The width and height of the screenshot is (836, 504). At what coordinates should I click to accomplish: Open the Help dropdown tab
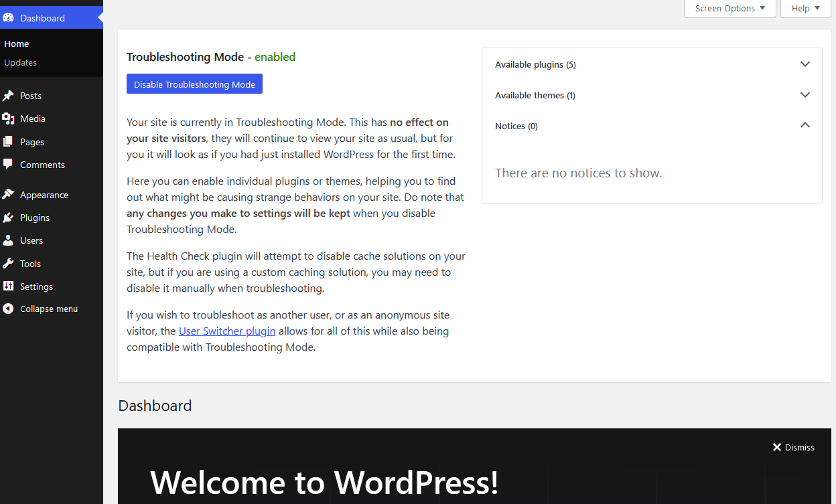click(806, 9)
